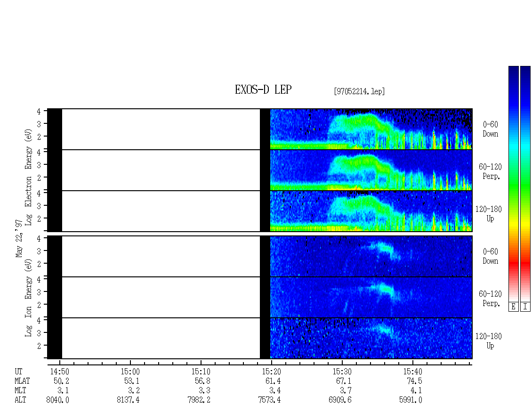Image resolution: width=532 pixels, height=412 pixels.
Task: Click the MLAT value 50.2
Action: [x=61, y=381]
